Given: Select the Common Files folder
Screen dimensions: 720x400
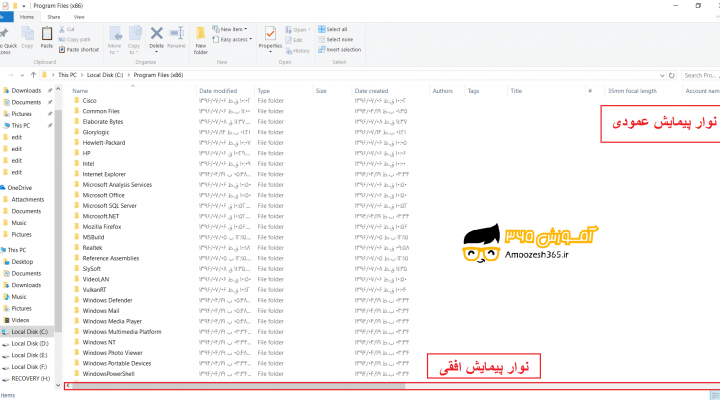Looking at the screenshot, I should click(x=101, y=111).
